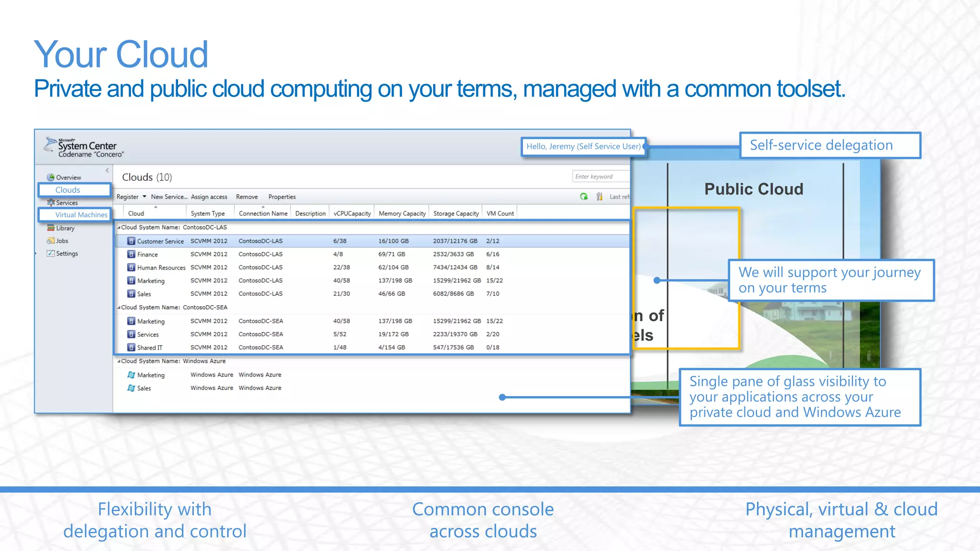Open the Register dropdown
This screenshot has width=980, height=551.
pos(131,197)
